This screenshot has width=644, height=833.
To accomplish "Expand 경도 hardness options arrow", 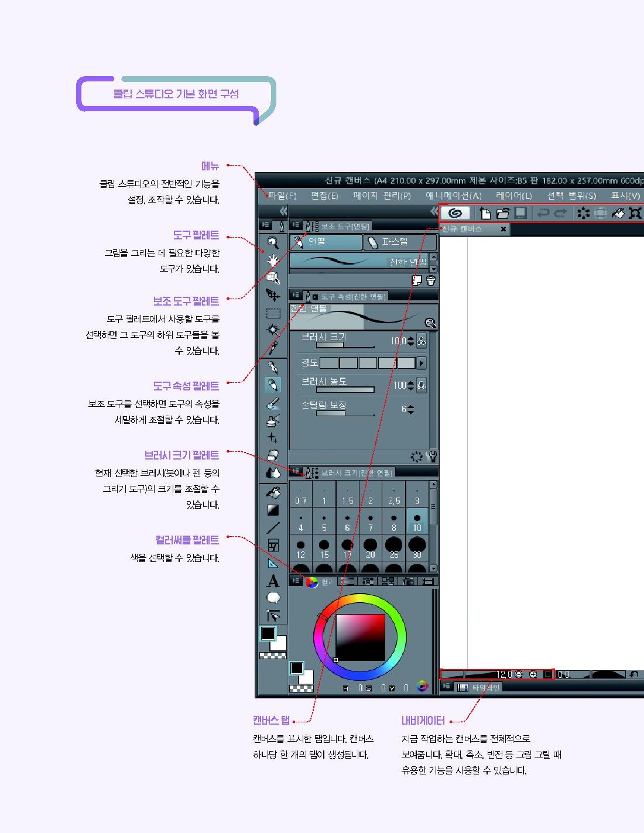I will [x=422, y=363].
